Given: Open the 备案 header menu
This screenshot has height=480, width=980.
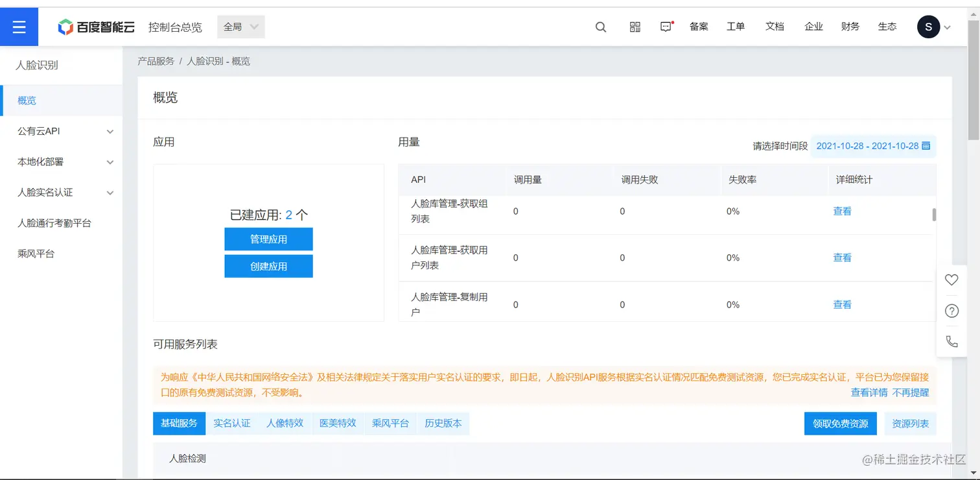Looking at the screenshot, I should tap(699, 27).
